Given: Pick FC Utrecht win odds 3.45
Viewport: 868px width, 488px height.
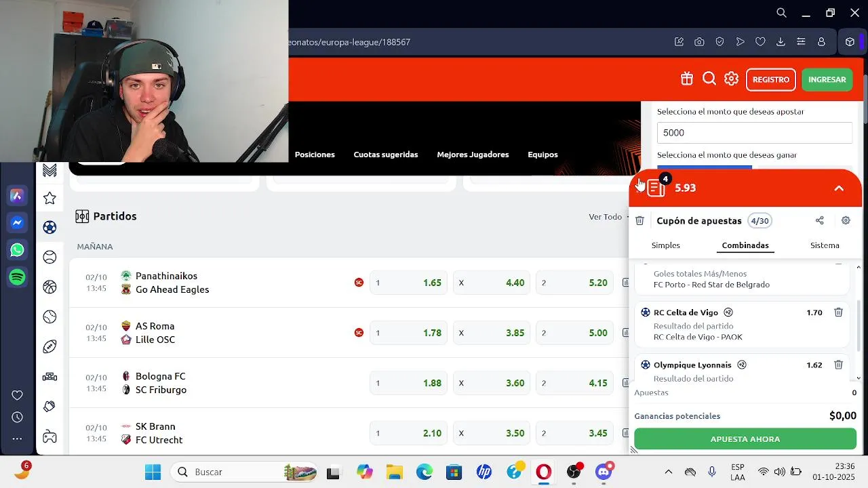Looking at the screenshot, I should (575, 433).
